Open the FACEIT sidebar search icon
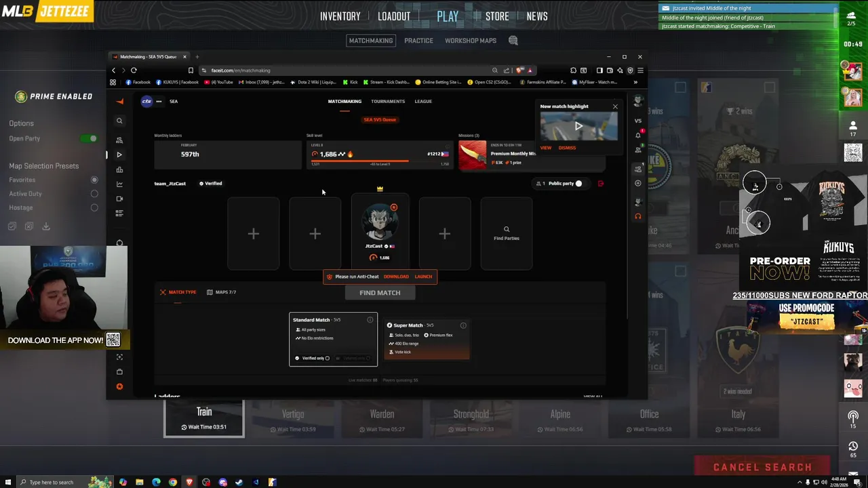 [119, 121]
